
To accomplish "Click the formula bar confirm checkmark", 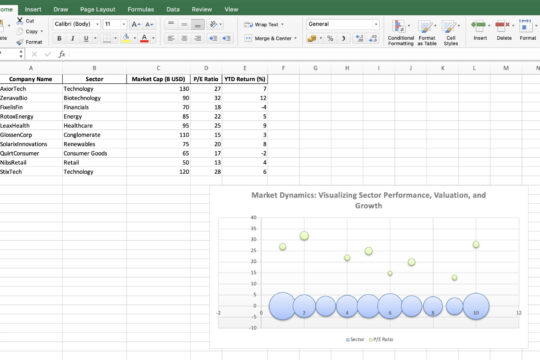I will (48, 54).
